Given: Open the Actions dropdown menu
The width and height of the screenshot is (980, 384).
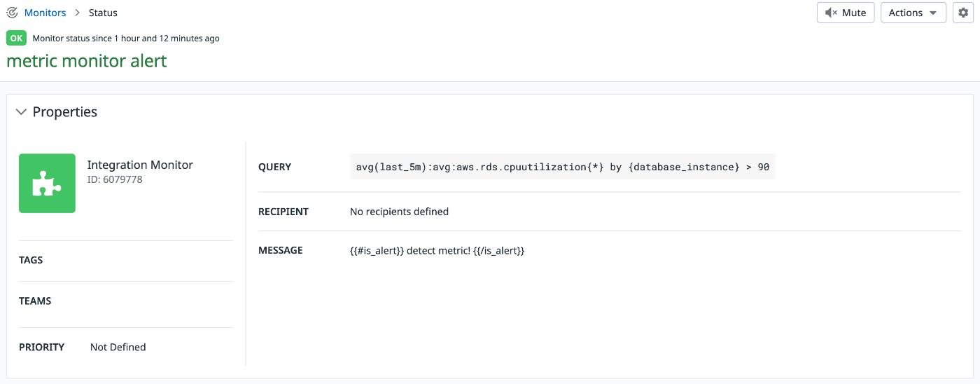Looking at the screenshot, I should (913, 13).
